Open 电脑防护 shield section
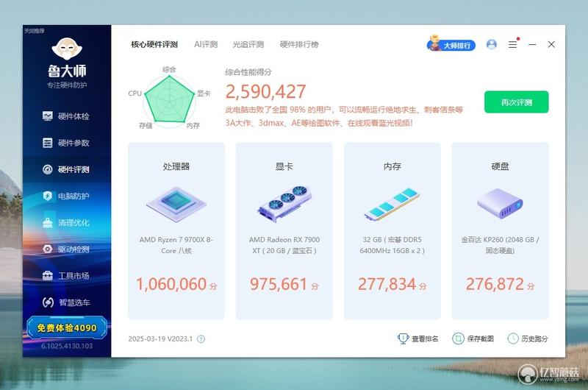Screen dimensions: 588x390 [x=66, y=196]
